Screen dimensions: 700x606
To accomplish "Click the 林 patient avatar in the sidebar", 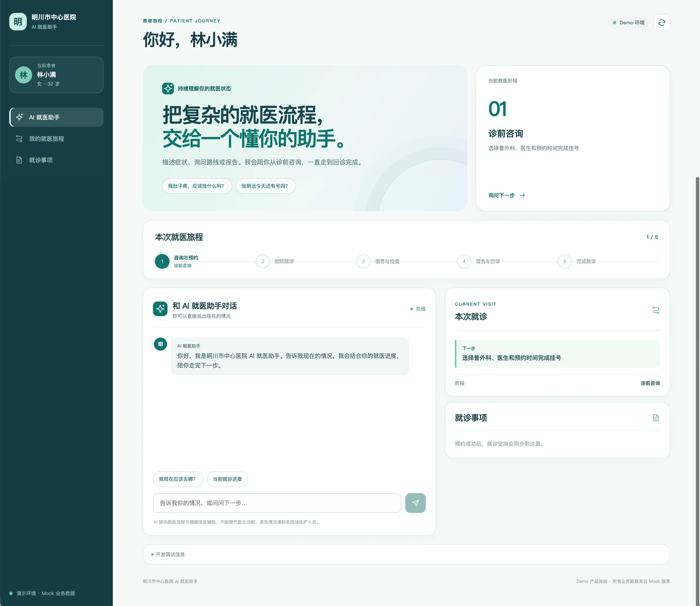I will tap(24, 75).
